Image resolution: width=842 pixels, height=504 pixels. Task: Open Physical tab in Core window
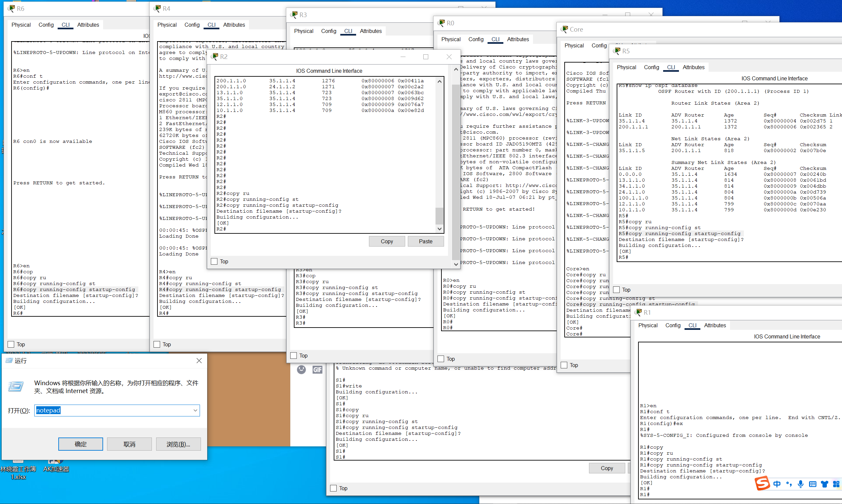click(x=574, y=45)
